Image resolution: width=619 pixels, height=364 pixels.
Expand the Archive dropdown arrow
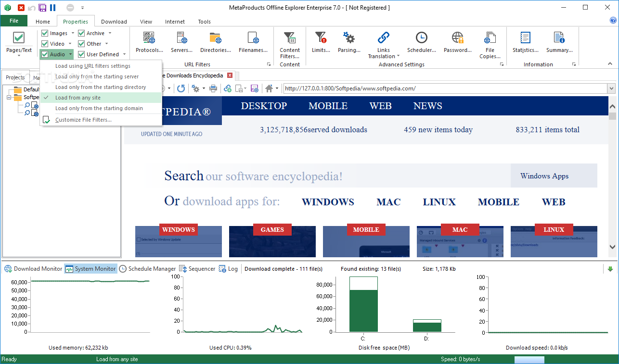coord(110,33)
